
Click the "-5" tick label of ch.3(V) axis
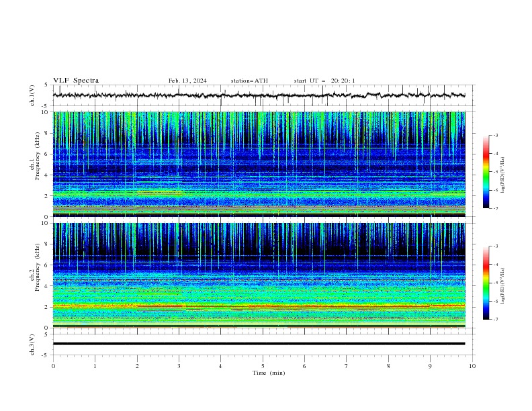coord(45,355)
